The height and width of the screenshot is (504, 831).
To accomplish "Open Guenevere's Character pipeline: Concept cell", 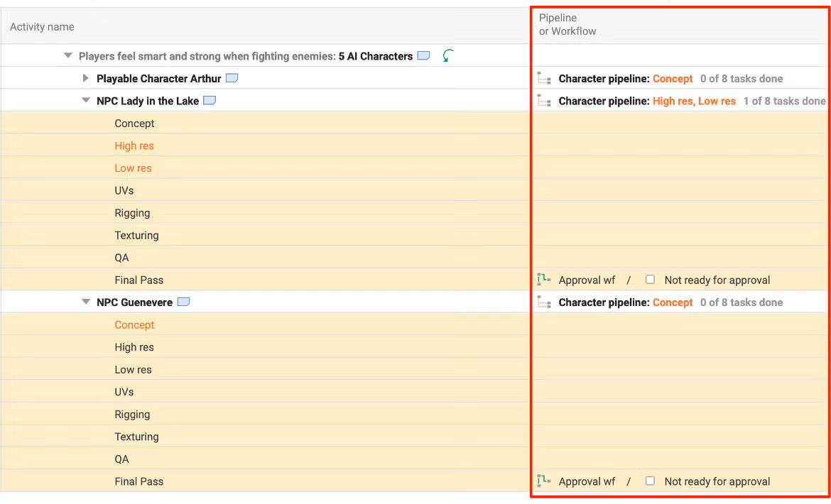I will tap(626, 303).
